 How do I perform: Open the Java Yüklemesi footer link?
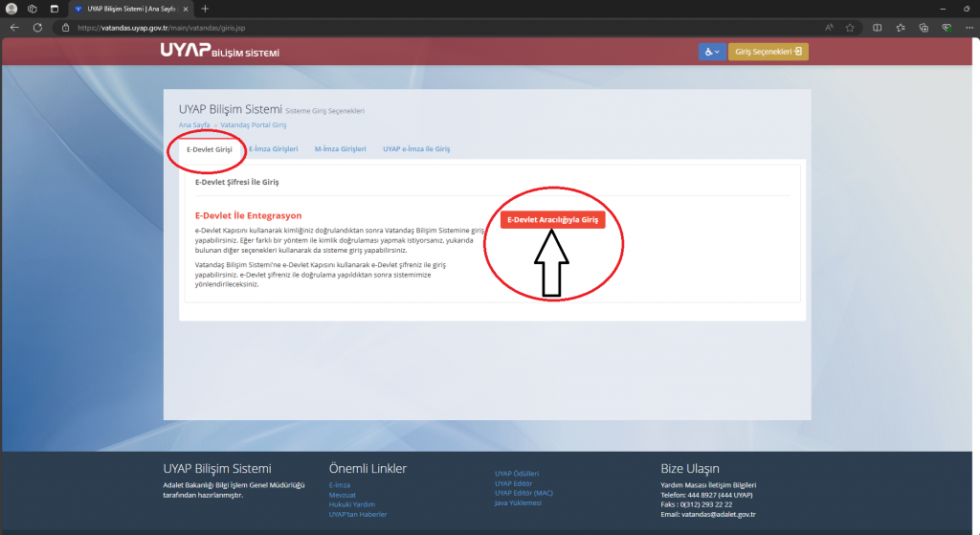click(518, 502)
